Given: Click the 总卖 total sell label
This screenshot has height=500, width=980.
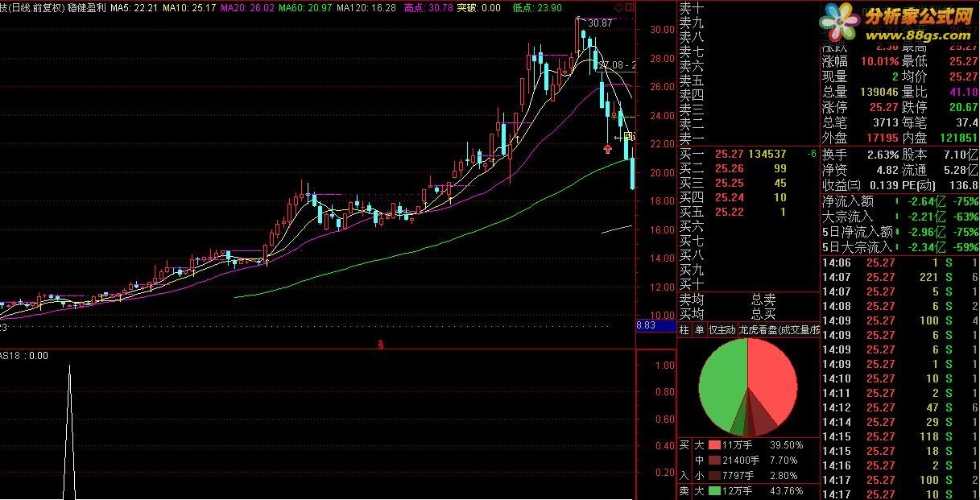Looking at the screenshot, I should (x=763, y=300).
